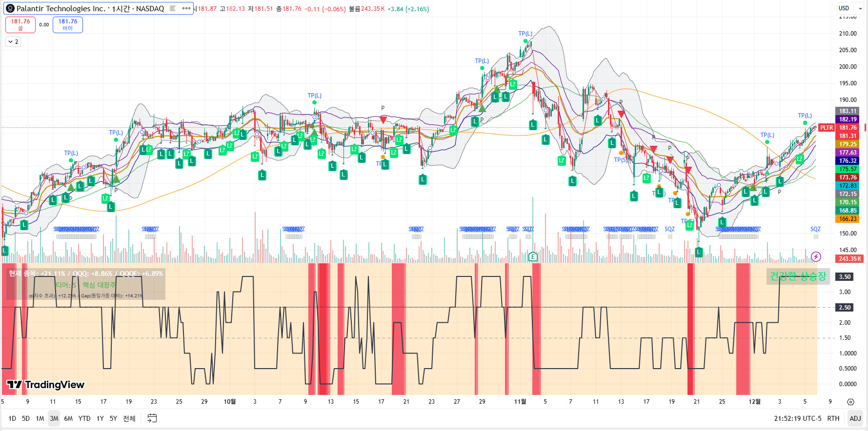Viewport: 868px width, 431px height.
Task: Open the go-to-date calendar icon
Action: click(x=152, y=418)
